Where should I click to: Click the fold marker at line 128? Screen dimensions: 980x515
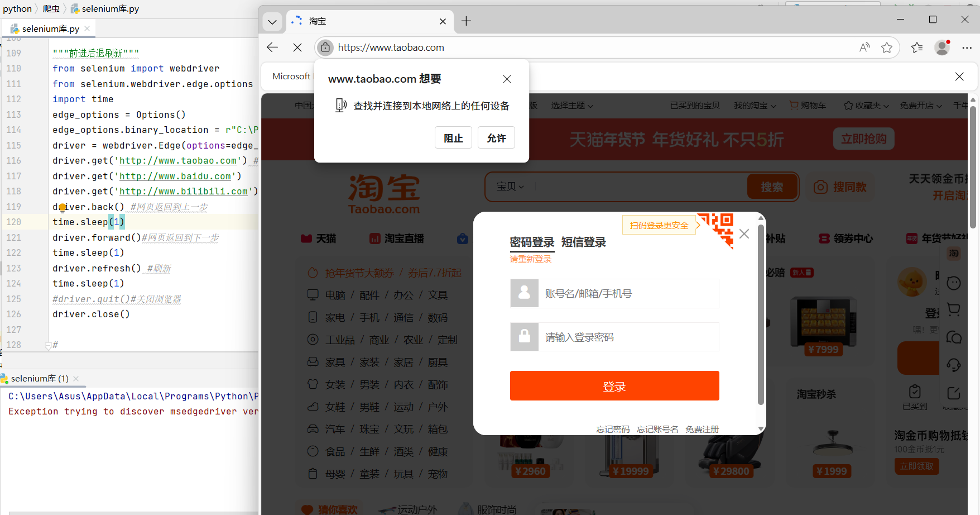(48, 346)
